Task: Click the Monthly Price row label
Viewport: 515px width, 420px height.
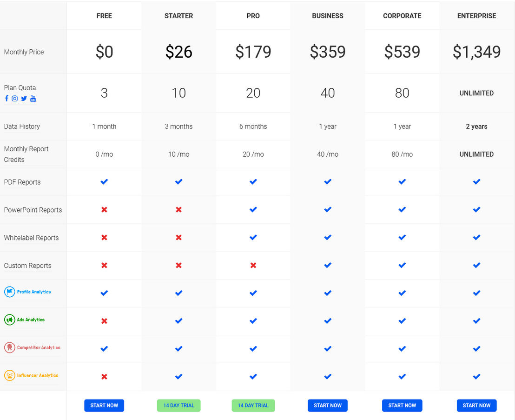Action: (x=24, y=52)
